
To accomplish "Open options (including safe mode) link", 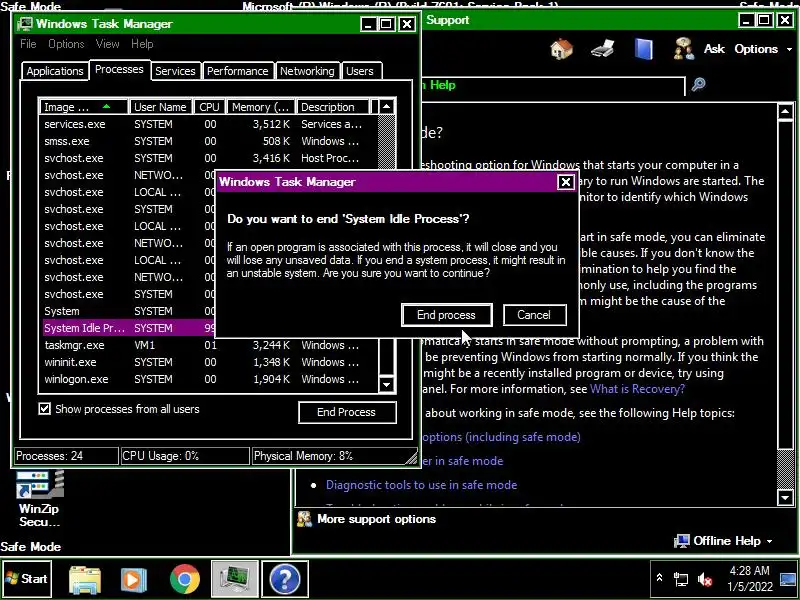I will (501, 437).
